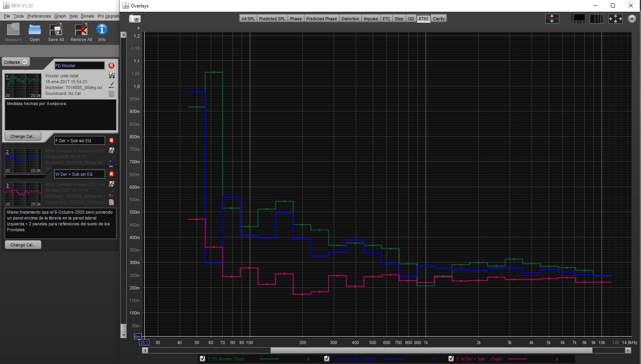Viewport: 641px width, 364px height.
Task: Click vertical scrollbar up arrow
Action: 124,35
